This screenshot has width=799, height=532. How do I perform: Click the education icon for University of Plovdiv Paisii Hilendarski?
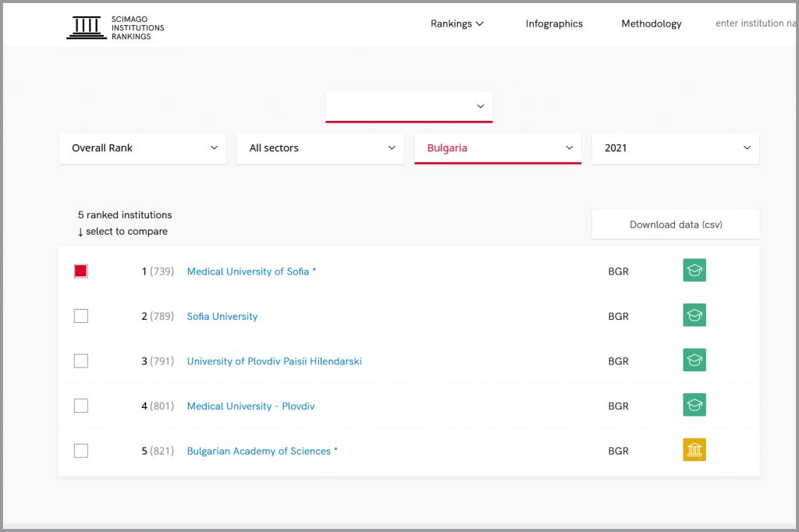pyautogui.click(x=694, y=360)
